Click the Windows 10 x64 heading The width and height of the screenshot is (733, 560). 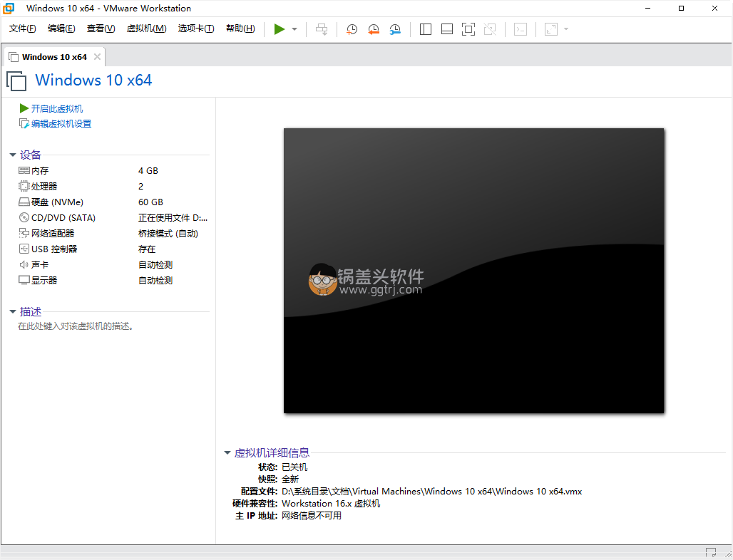click(93, 80)
